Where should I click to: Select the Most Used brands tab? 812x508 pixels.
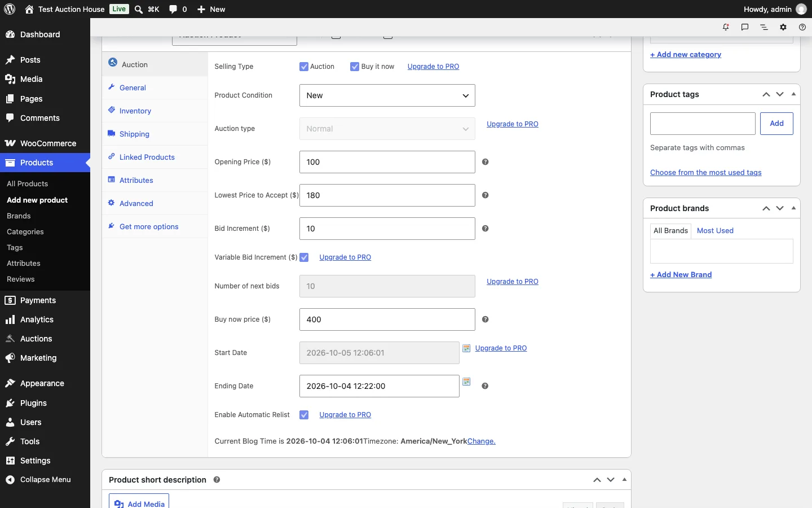715,230
